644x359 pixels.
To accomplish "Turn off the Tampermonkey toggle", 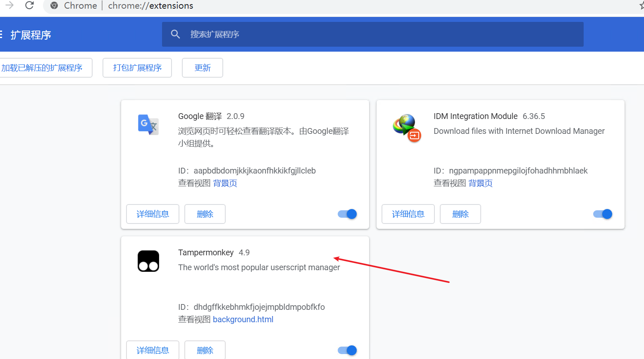I will pos(347,350).
